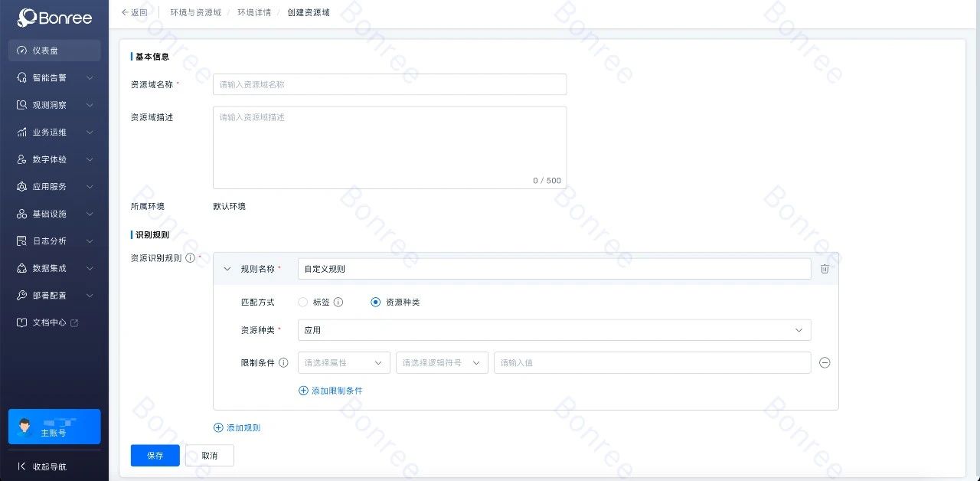
Task: Select the 标签 radio button
Action: pyautogui.click(x=303, y=303)
